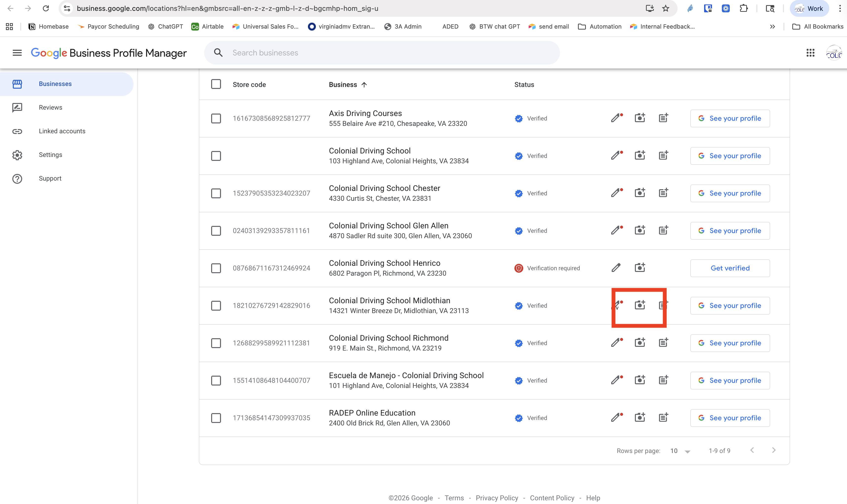The height and width of the screenshot is (504, 847).
Task: Create post for RADEP Online Education
Action: pos(663,417)
